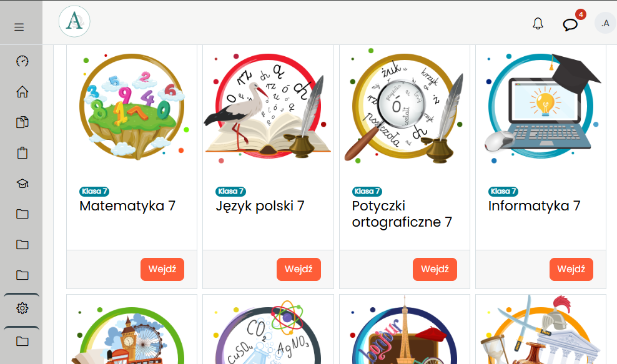Viewport: 617px width, 364px height.
Task: Select the Klasa 7 tag on Matematyka 7
Action: tap(94, 191)
